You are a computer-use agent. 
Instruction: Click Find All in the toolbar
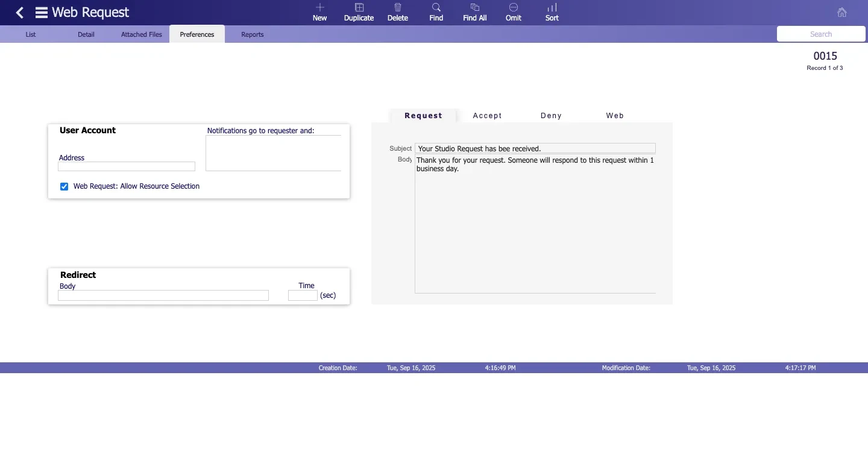click(475, 12)
